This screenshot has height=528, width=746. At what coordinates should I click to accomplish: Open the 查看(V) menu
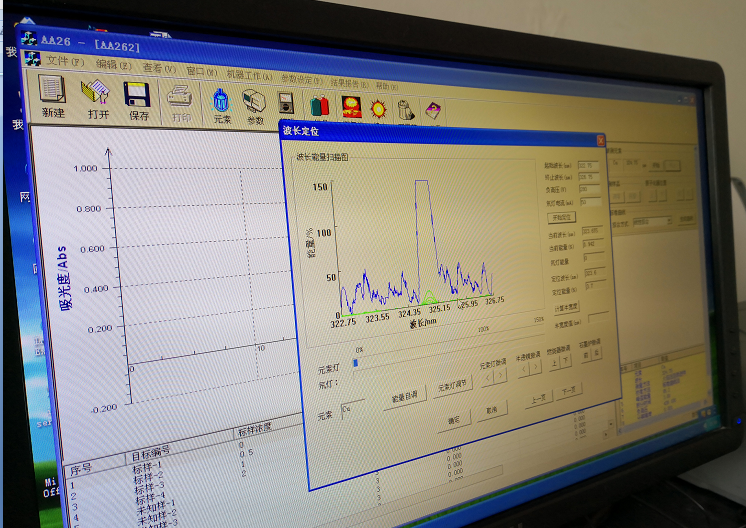[159, 68]
